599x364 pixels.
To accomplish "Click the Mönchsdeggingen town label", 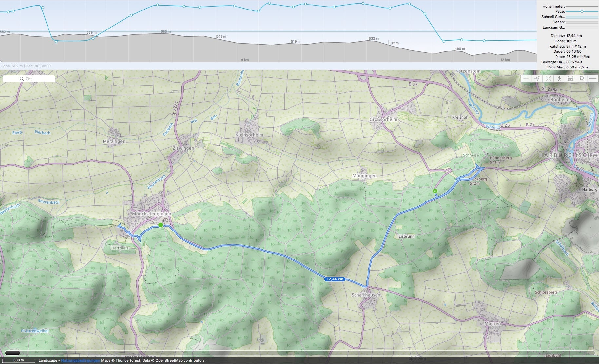I will 151,214.
